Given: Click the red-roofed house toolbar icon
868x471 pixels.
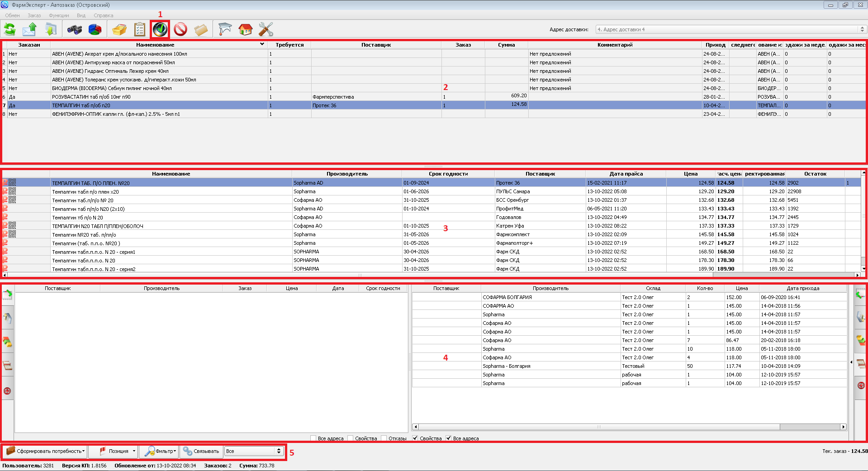Looking at the screenshot, I should (245, 30).
